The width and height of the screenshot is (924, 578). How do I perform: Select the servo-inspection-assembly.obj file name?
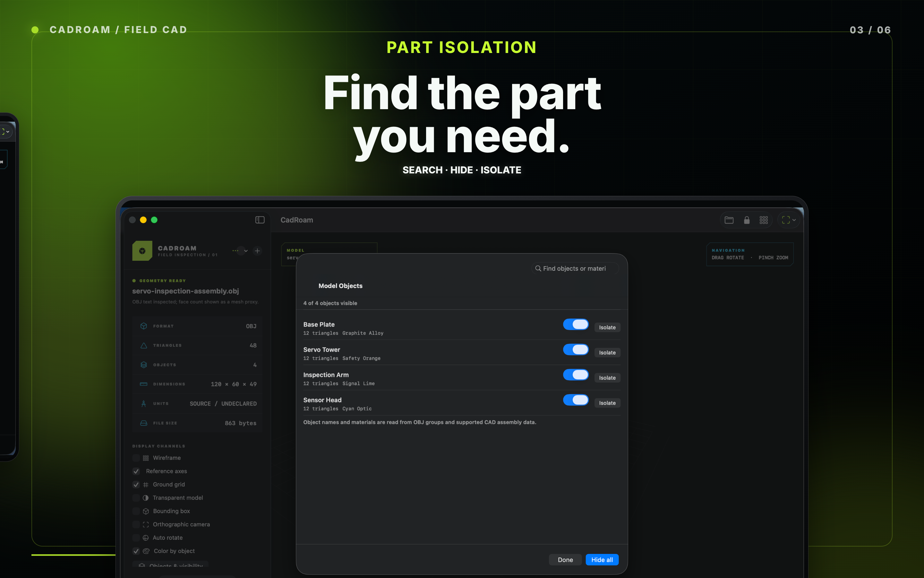185,291
